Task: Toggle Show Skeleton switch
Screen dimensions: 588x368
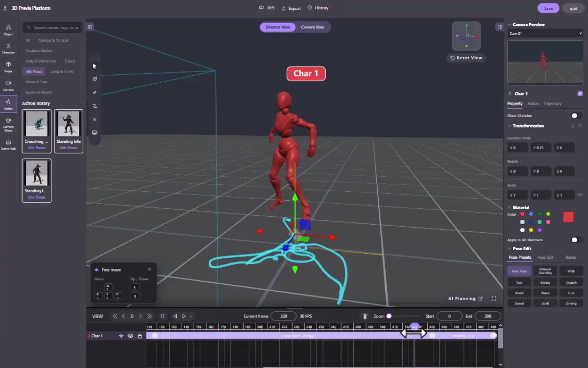Action: point(577,115)
